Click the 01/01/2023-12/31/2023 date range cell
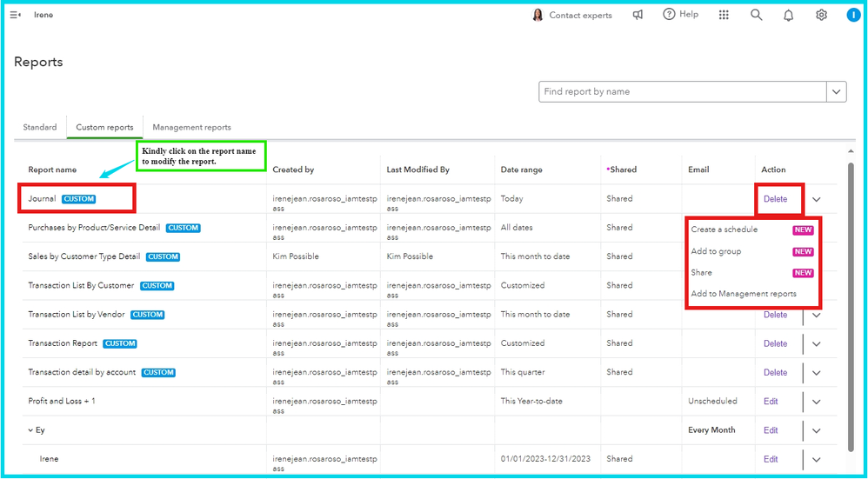 [545, 458]
